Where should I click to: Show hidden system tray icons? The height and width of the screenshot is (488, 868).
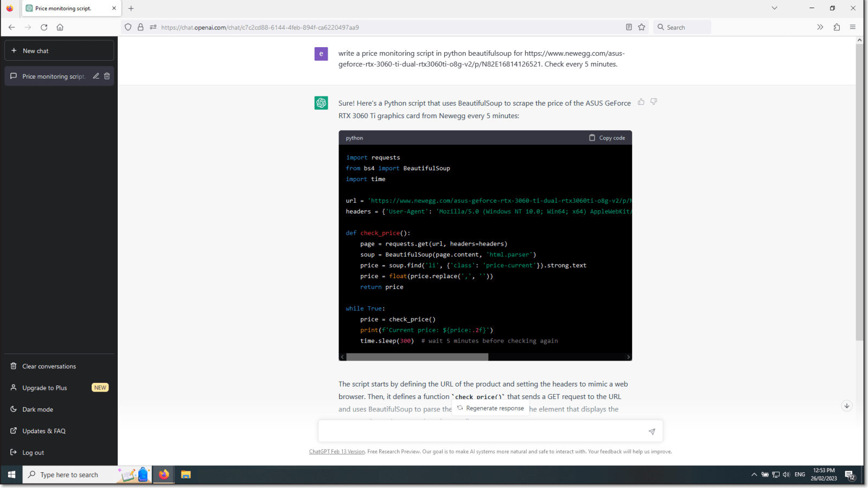(x=754, y=475)
